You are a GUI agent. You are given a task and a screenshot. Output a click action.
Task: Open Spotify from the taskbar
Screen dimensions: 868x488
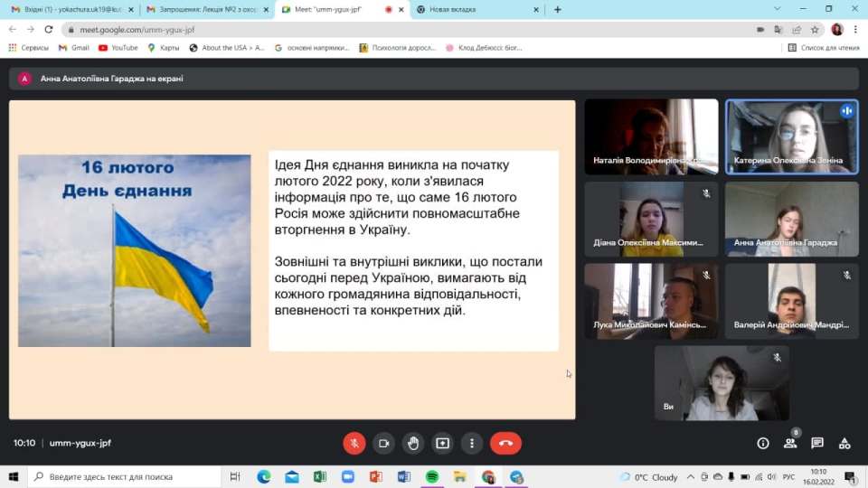click(432, 476)
